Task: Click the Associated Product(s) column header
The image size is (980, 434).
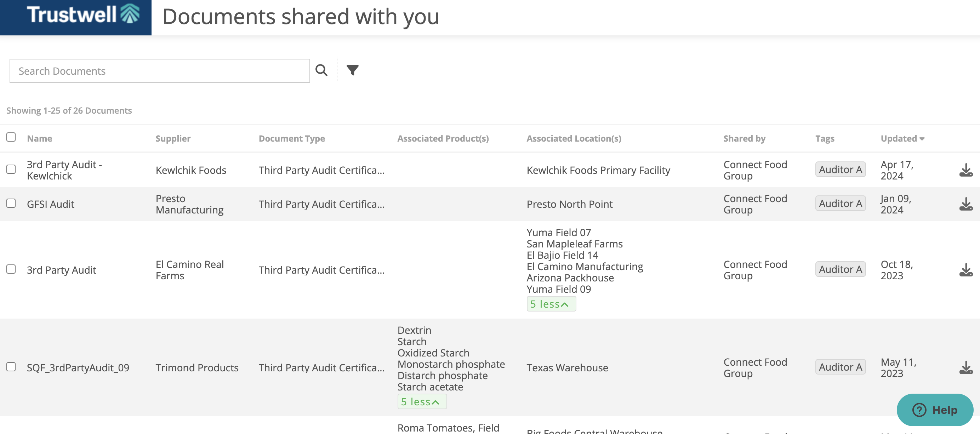Action: tap(443, 138)
